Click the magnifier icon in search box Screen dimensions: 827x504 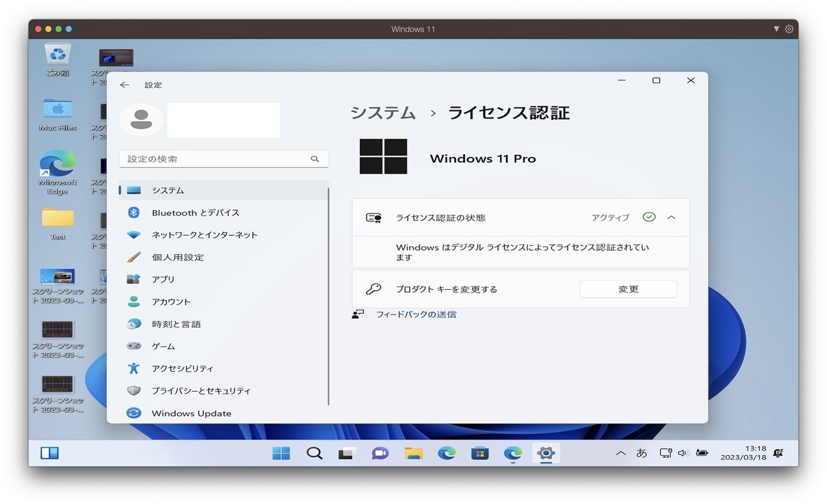315,159
